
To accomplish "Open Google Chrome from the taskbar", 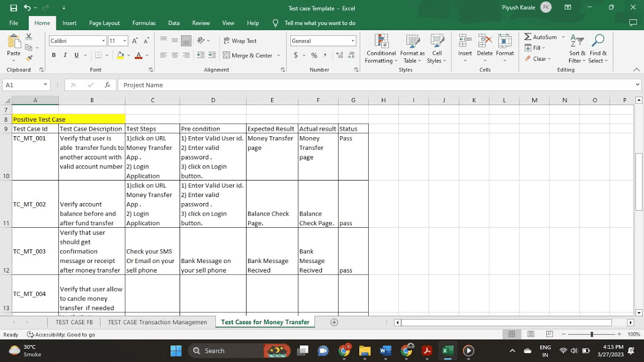I will (345, 350).
